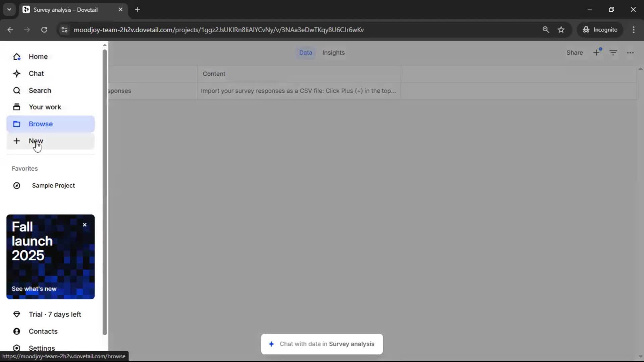
Task: Open Trial 7 days left item
Action: (55, 314)
